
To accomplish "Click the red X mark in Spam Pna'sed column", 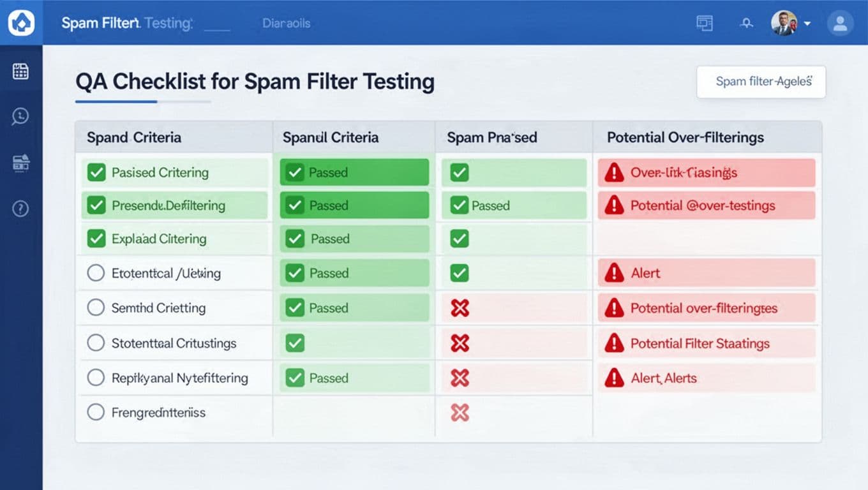I will tap(458, 308).
